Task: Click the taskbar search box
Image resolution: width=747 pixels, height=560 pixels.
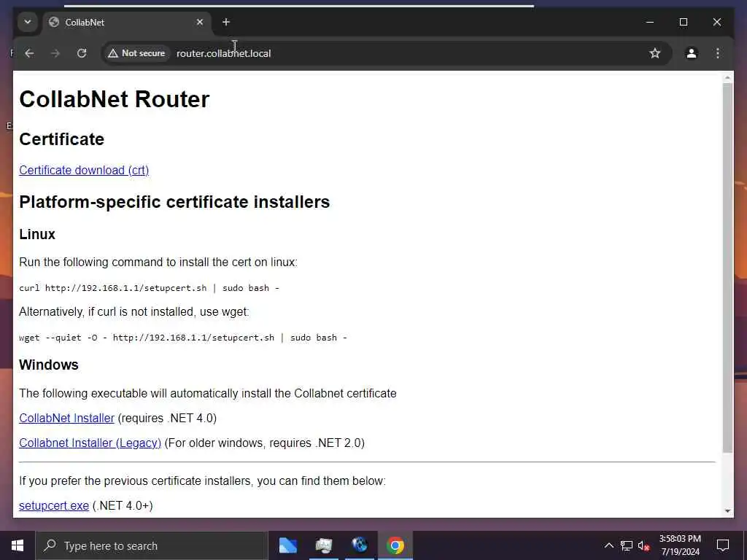Action: [152, 545]
